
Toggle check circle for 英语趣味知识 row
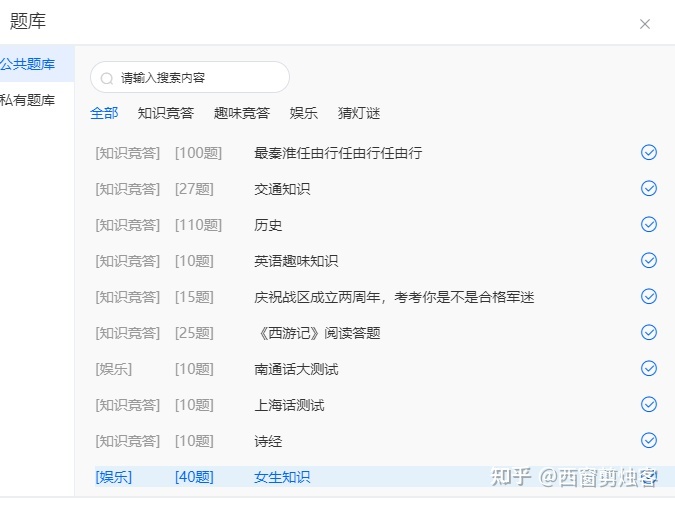click(649, 260)
